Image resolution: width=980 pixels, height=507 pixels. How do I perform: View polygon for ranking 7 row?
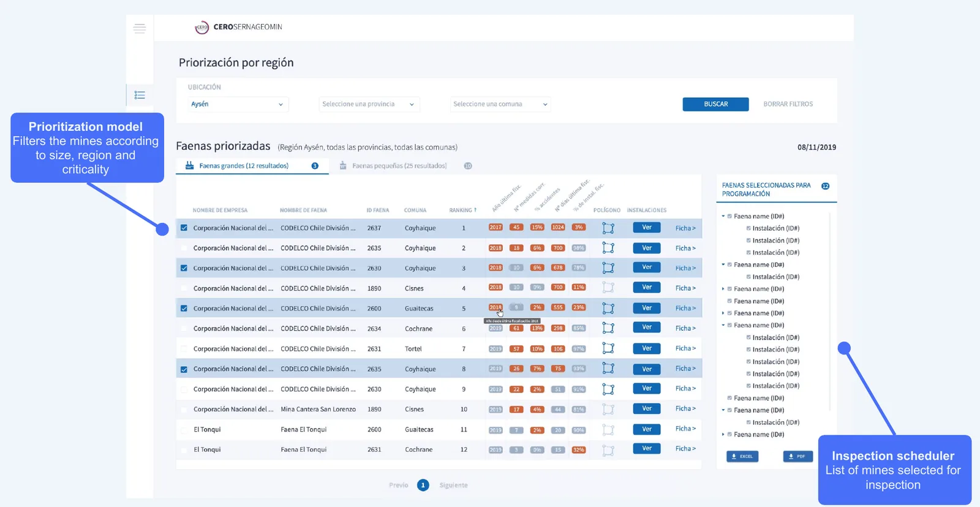pyautogui.click(x=608, y=348)
